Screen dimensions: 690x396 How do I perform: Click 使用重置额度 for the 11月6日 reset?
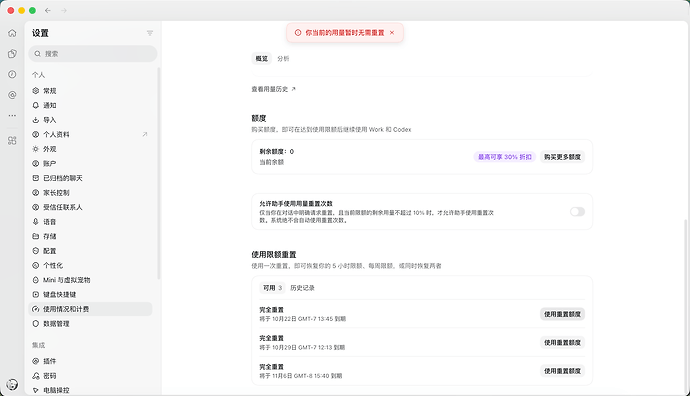click(562, 371)
